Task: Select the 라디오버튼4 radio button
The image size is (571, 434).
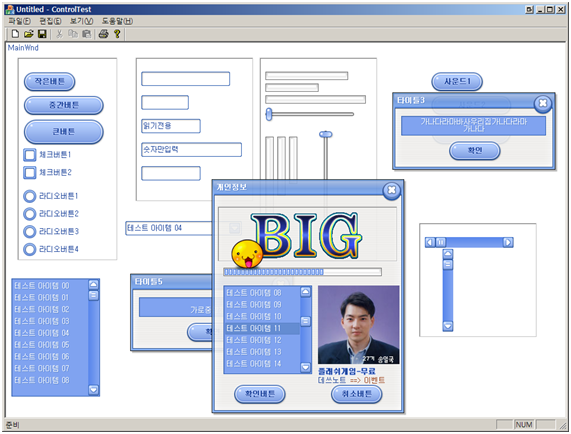Action: (x=29, y=249)
